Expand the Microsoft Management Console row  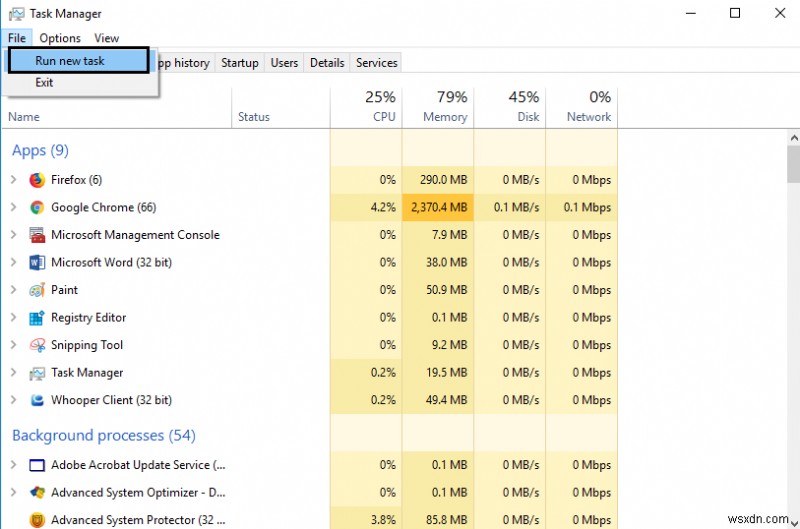click(x=14, y=235)
